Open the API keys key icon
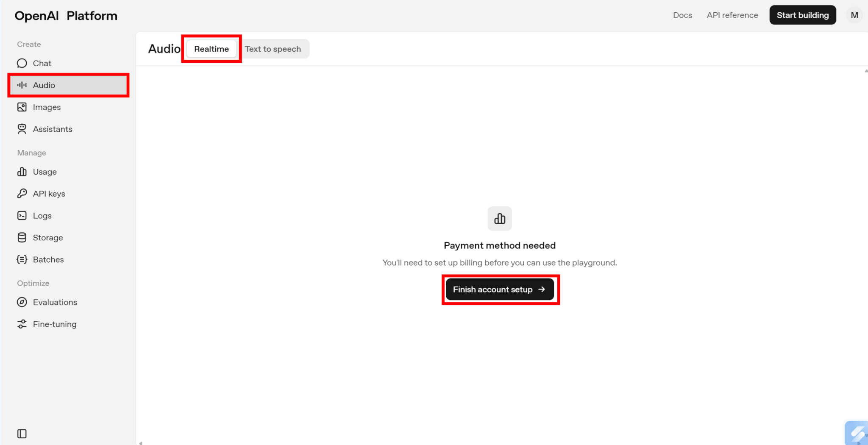868x445 pixels. coord(22,194)
